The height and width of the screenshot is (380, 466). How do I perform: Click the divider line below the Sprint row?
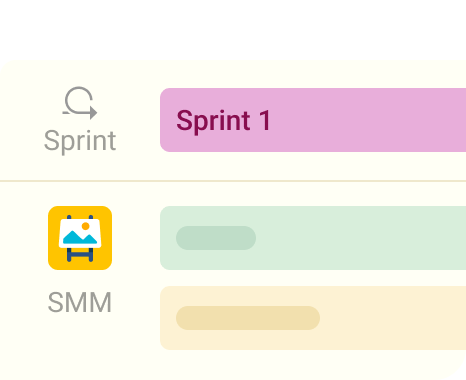point(233,181)
